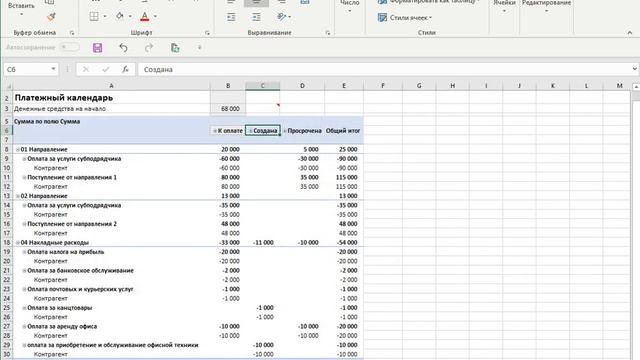Viewport: 640px width, 360px height.
Task: Collapse the 01 Направление pivot group
Action: 18,150
